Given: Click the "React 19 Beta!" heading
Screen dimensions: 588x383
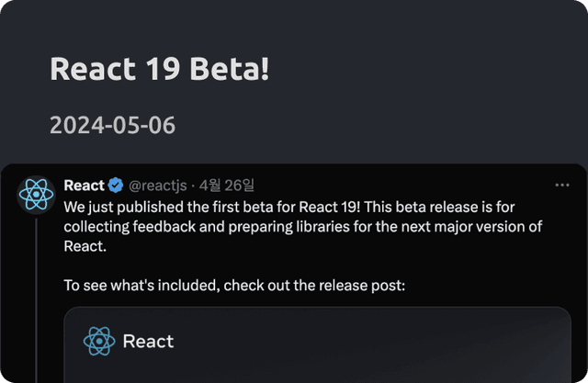Looking at the screenshot, I should point(160,68).
